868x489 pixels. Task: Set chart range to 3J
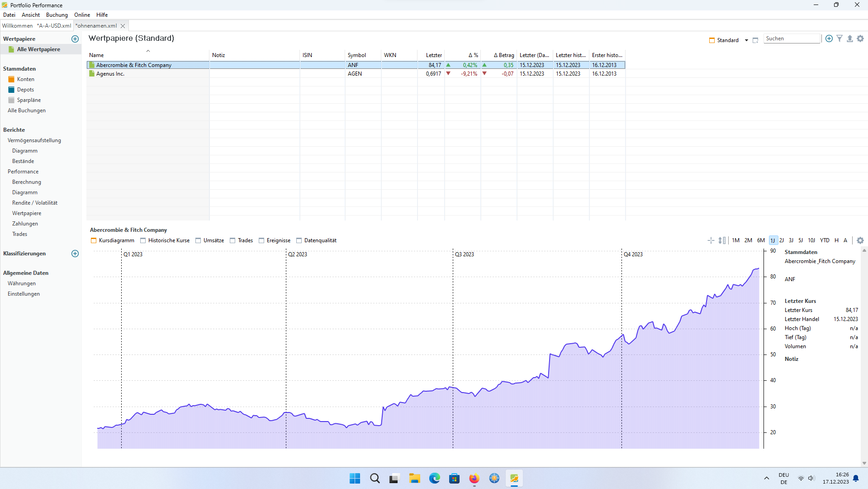pos(791,240)
